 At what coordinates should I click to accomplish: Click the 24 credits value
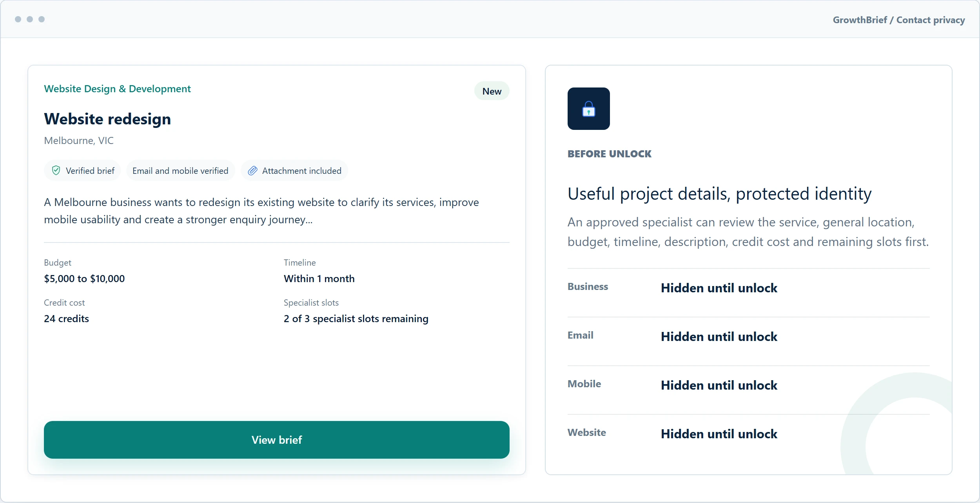(x=66, y=319)
